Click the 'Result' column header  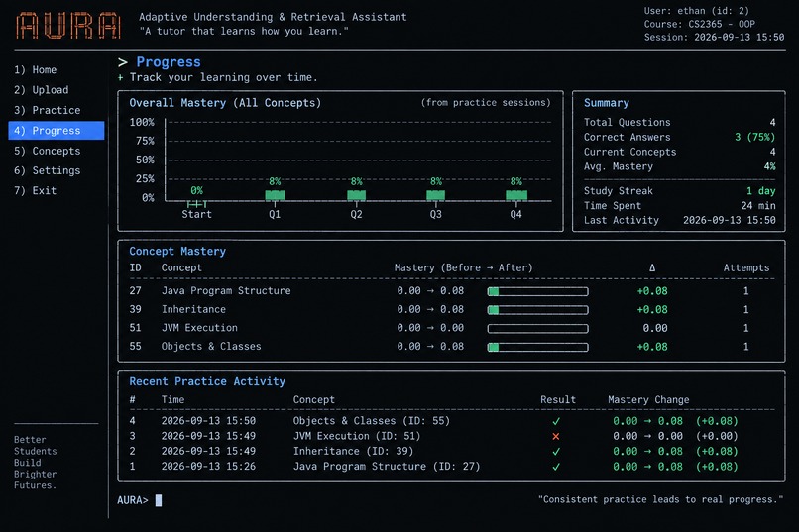tap(558, 399)
